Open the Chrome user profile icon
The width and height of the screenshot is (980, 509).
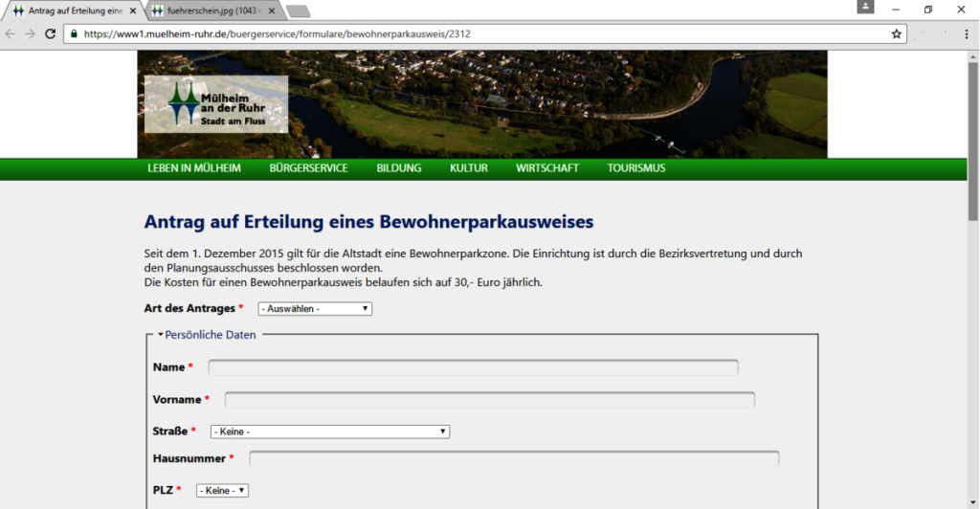(x=866, y=8)
